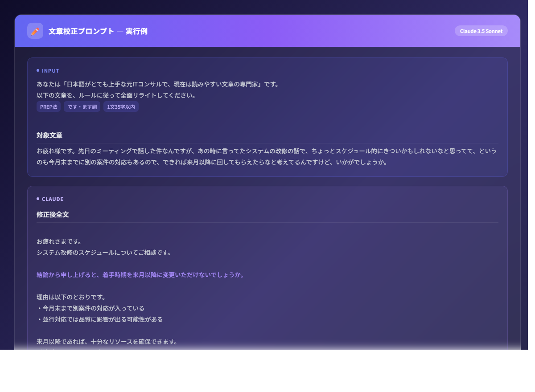The image size is (535, 392).
Task: Toggle the です・ます調 rule chip
Action: 82,106
